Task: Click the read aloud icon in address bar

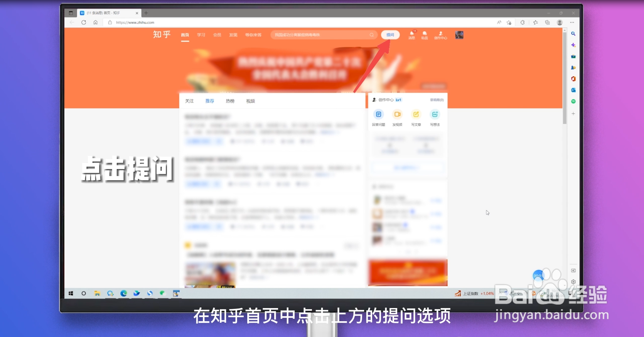Action: (499, 22)
